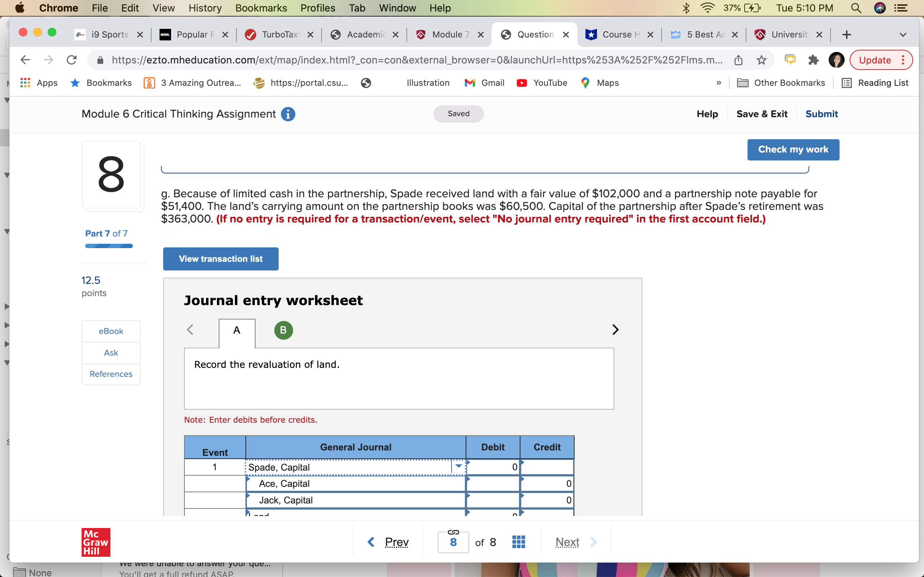Open the eBook link
Image resolution: width=924 pixels, height=577 pixels.
111,331
